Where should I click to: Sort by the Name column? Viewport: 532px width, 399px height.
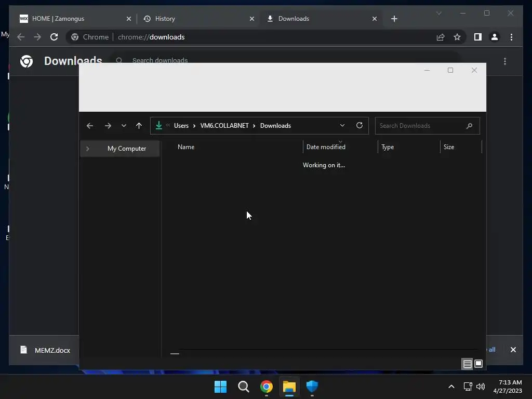pyautogui.click(x=186, y=147)
